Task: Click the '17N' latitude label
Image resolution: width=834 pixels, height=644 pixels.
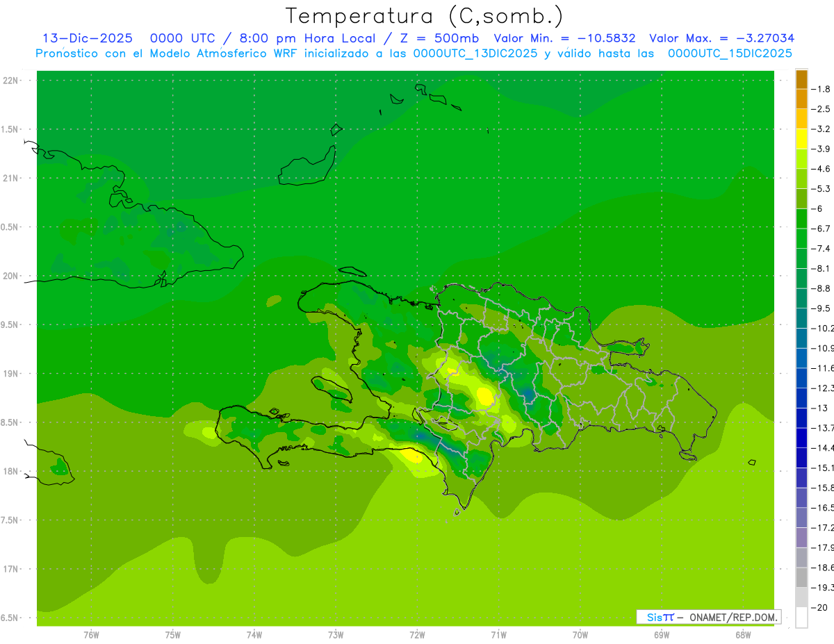Action: point(10,569)
